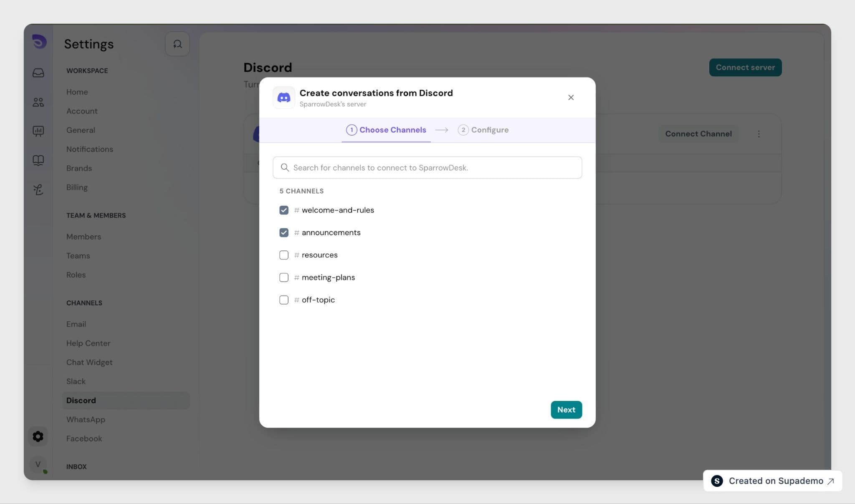Screen dimensions: 855x504
Task: Open the reports chart icon
Action: click(38, 131)
